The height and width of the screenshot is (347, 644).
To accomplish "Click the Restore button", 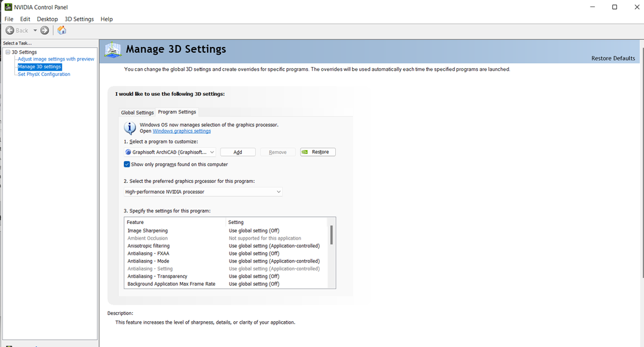I will [318, 152].
